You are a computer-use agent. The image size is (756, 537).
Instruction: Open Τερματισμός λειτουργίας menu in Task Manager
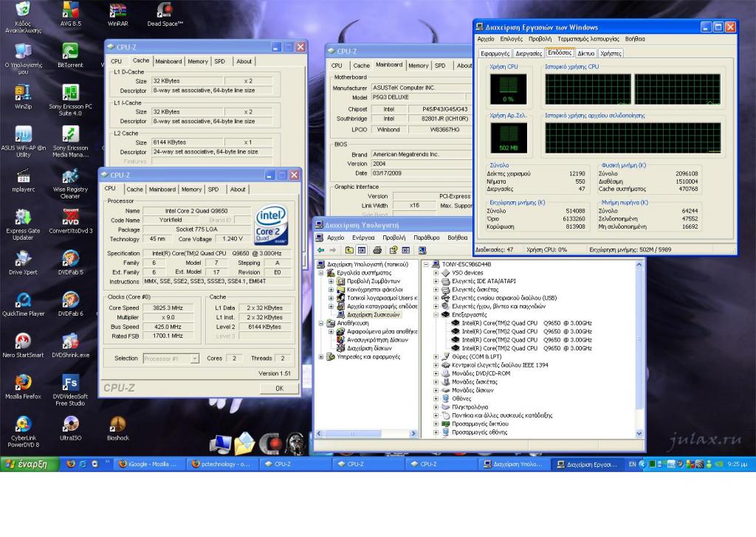(x=588, y=39)
